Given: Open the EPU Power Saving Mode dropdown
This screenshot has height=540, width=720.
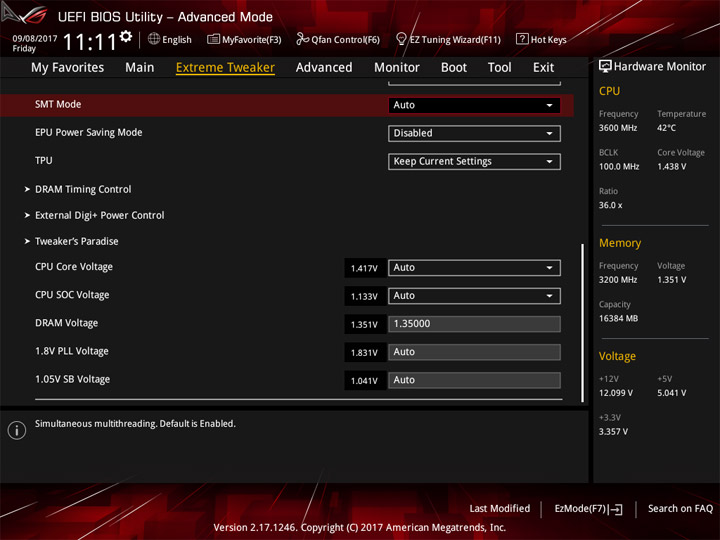Looking at the screenshot, I should click(474, 133).
